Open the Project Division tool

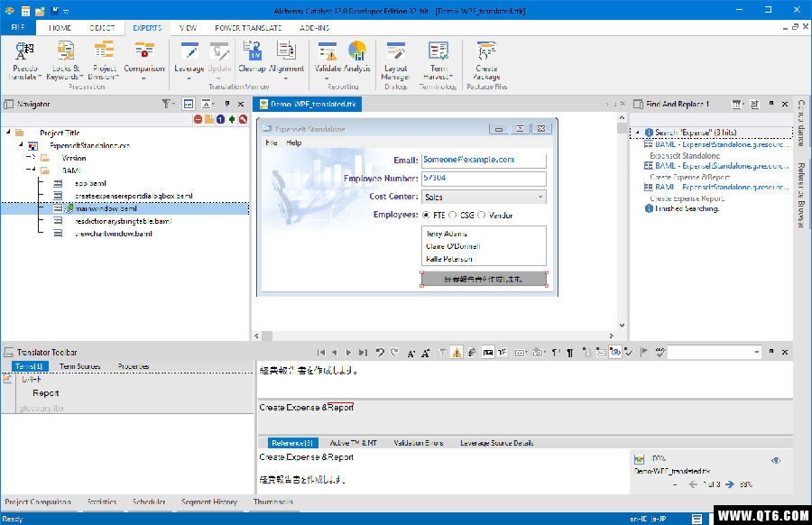[x=104, y=60]
